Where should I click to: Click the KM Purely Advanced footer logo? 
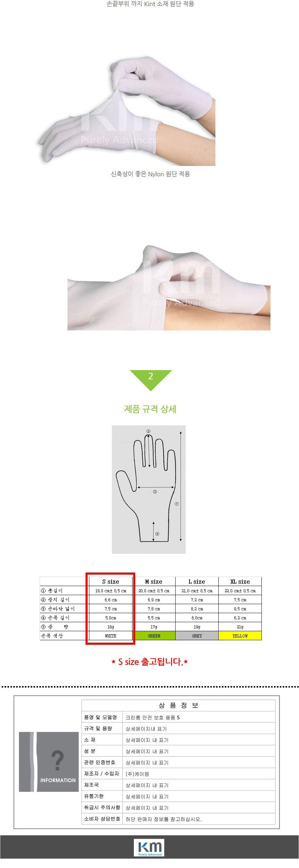click(149, 848)
